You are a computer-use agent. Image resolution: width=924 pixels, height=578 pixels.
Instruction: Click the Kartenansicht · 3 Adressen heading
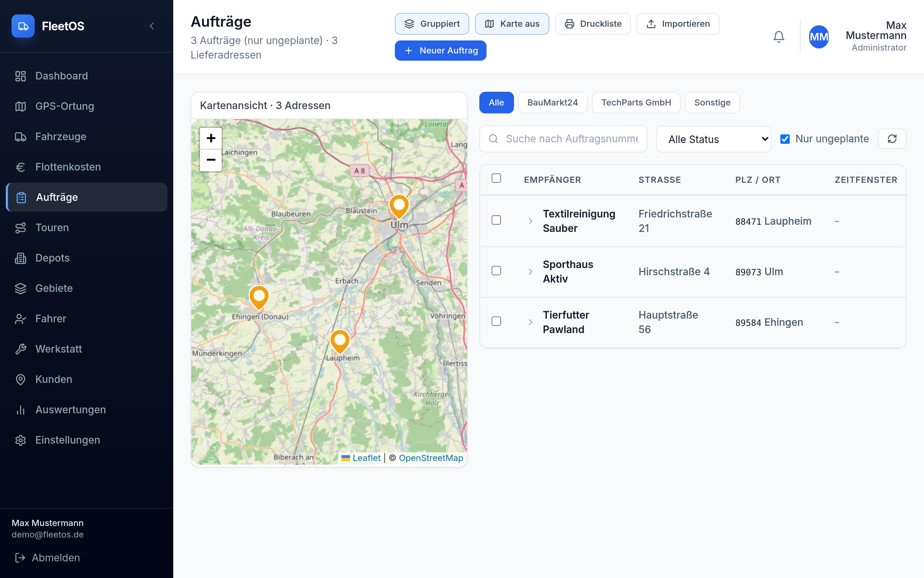[265, 105]
